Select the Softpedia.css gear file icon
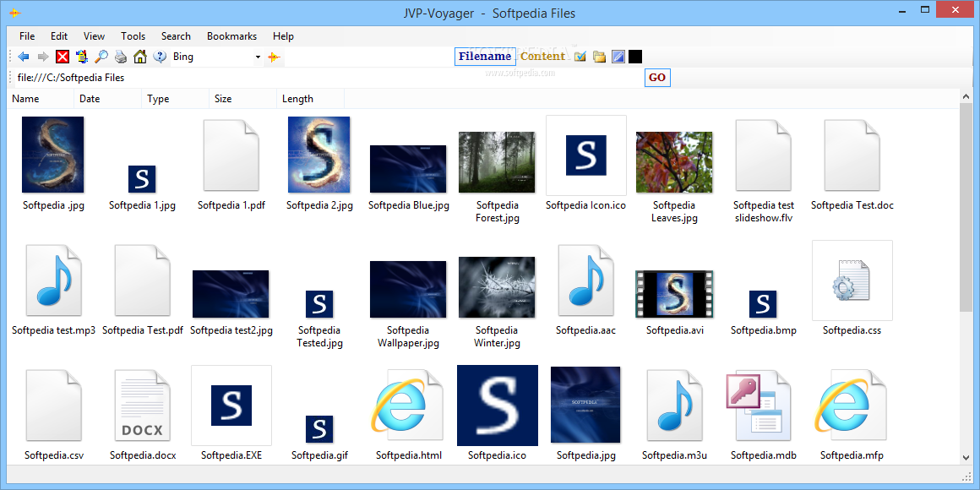This screenshot has height=490, width=980. click(x=852, y=280)
